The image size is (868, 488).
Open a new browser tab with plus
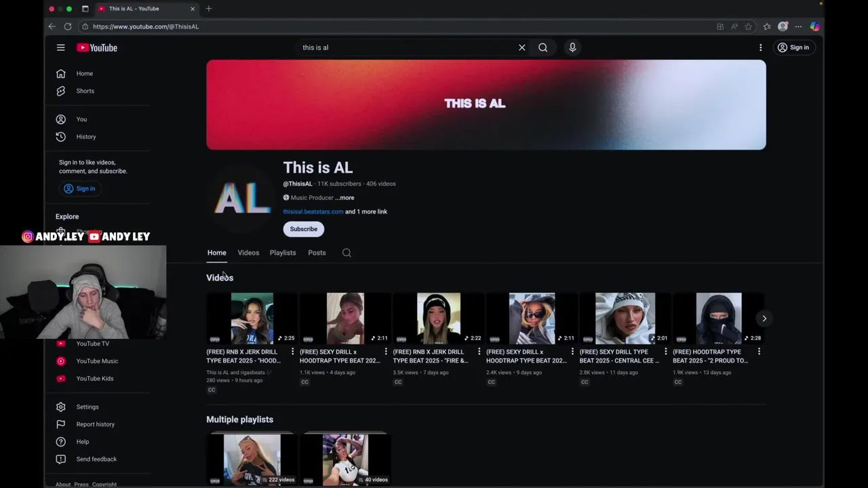pos(209,9)
